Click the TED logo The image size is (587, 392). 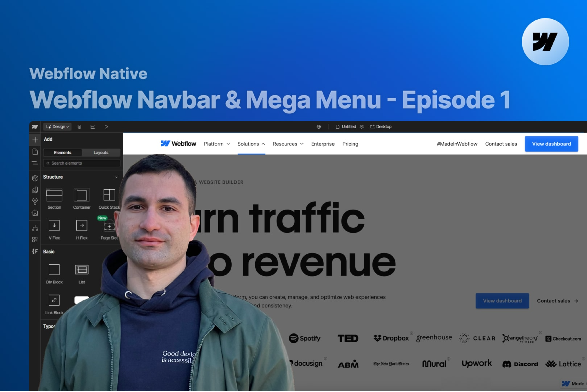tap(348, 339)
